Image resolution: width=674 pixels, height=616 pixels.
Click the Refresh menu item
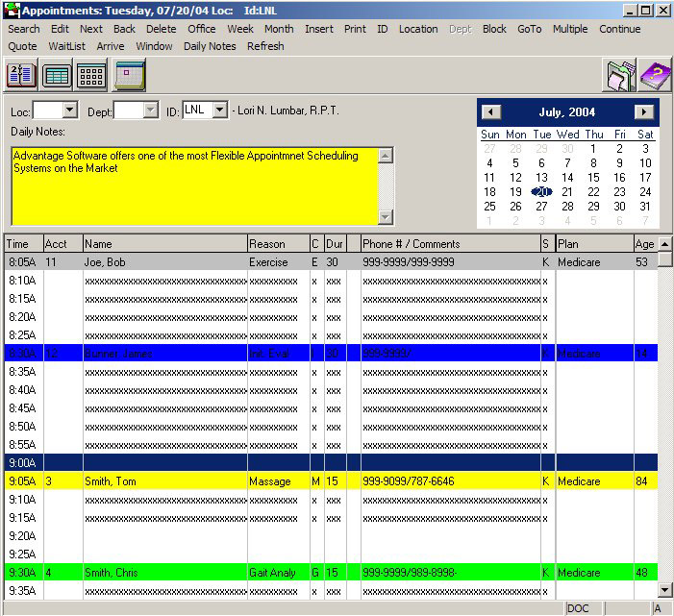265,46
